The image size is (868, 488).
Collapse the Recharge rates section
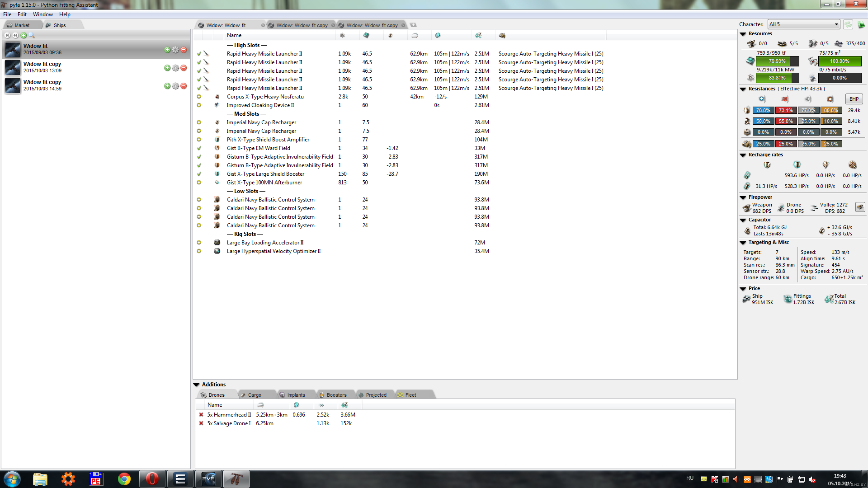pyautogui.click(x=743, y=155)
